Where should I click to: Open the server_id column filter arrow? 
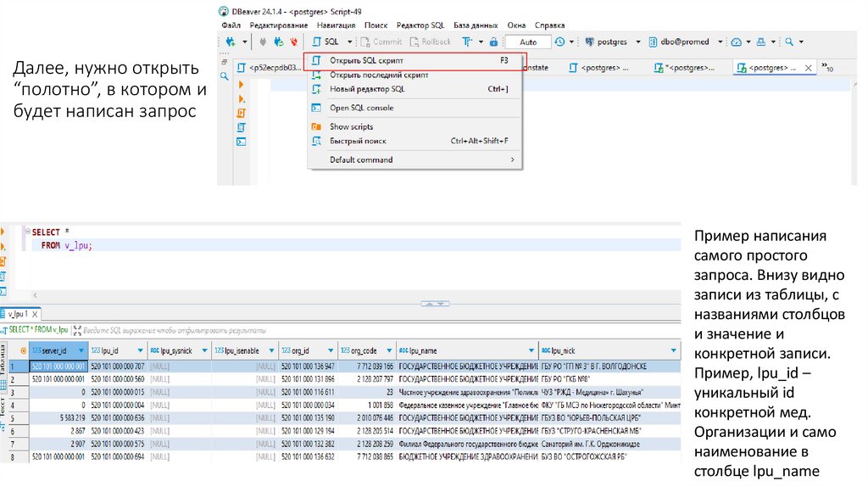coord(81,350)
